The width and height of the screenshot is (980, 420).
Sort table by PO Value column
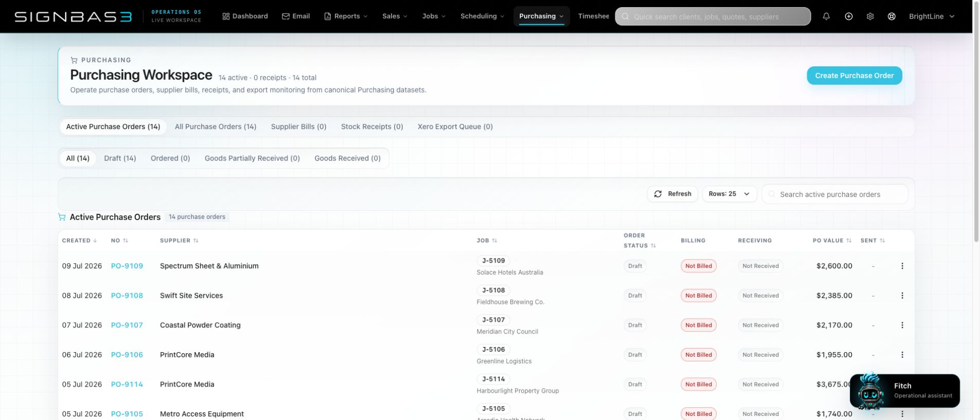(832, 241)
